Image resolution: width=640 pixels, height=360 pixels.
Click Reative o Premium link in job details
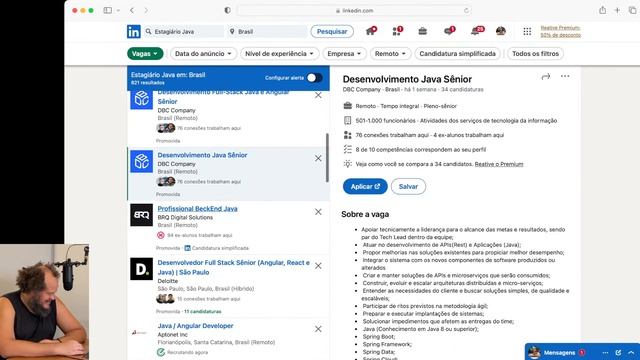499,164
